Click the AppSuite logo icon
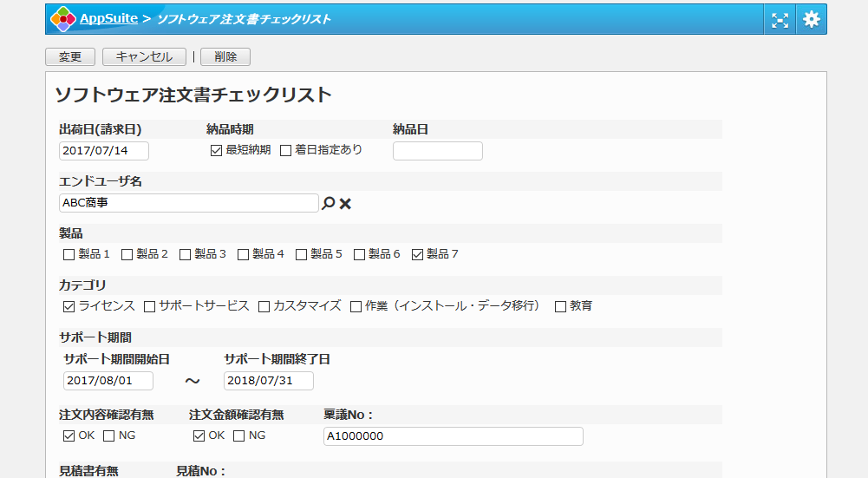The height and width of the screenshot is (478, 868). coord(62,19)
